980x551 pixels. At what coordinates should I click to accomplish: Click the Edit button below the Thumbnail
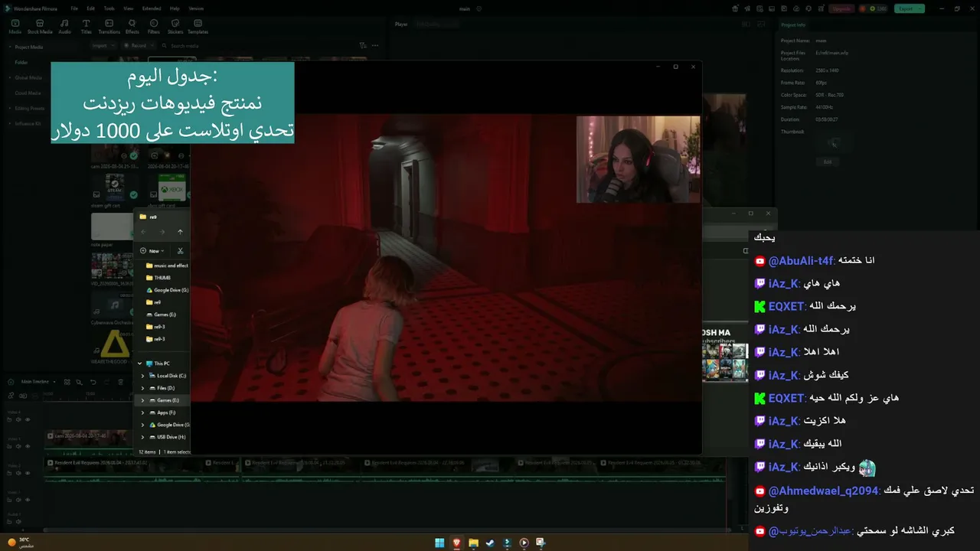827,161
